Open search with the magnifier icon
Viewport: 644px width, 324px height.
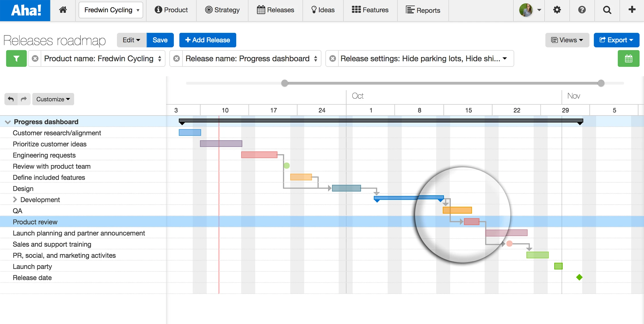click(x=607, y=10)
